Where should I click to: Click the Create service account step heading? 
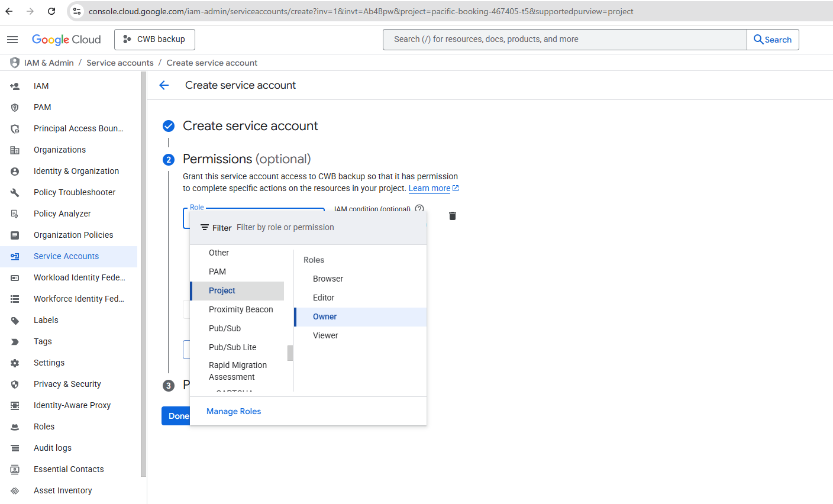250,125
